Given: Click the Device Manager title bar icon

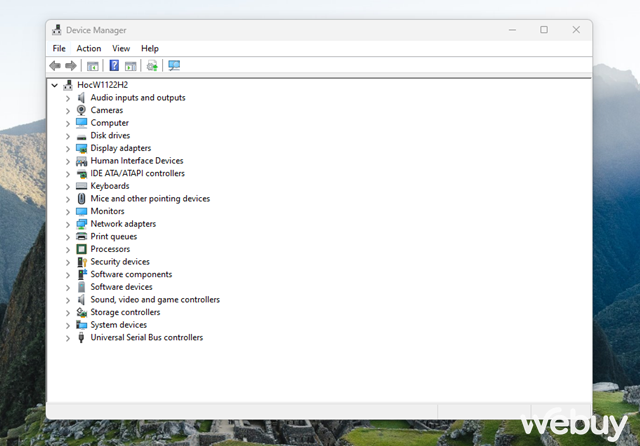Looking at the screenshot, I should [57, 30].
